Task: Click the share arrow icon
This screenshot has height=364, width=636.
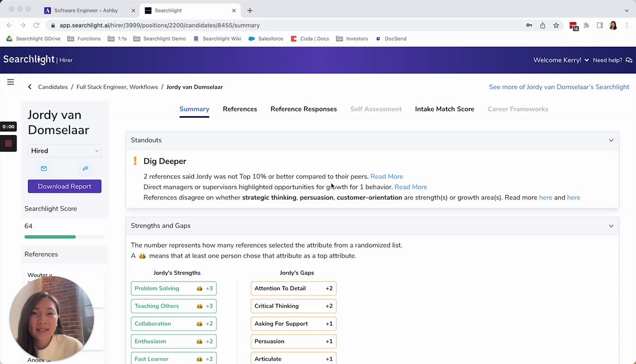Action: pyautogui.click(x=85, y=168)
